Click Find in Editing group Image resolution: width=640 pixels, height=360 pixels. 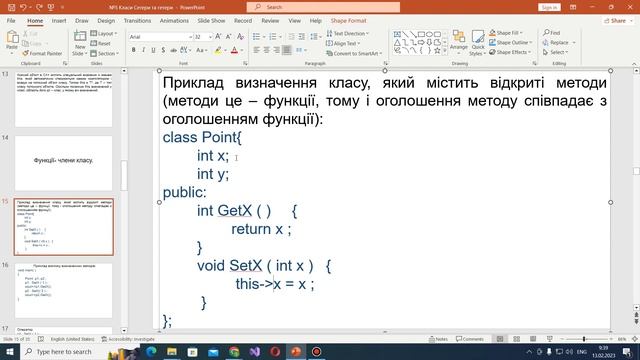coord(551,33)
